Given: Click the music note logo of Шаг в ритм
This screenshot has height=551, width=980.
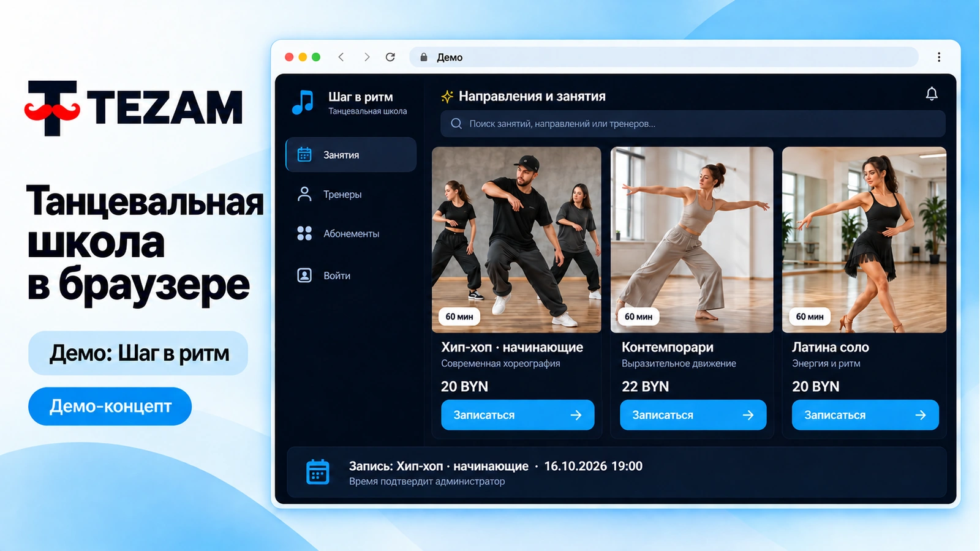Looking at the screenshot, I should (303, 102).
